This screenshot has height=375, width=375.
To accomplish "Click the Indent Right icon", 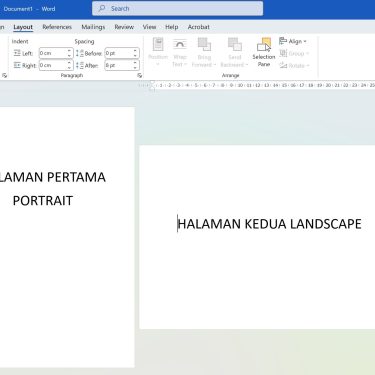I will [x=17, y=65].
